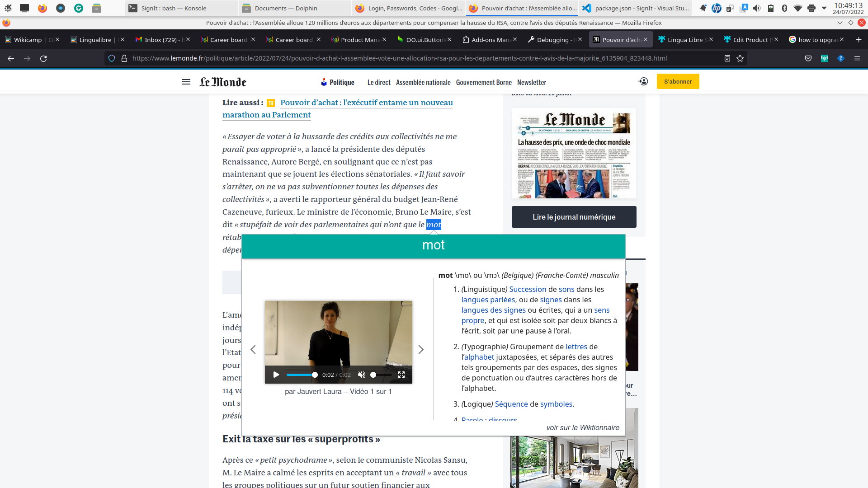Select Politique in the Le Monde navigation
Viewport: 868px width, 488px height.
(342, 82)
